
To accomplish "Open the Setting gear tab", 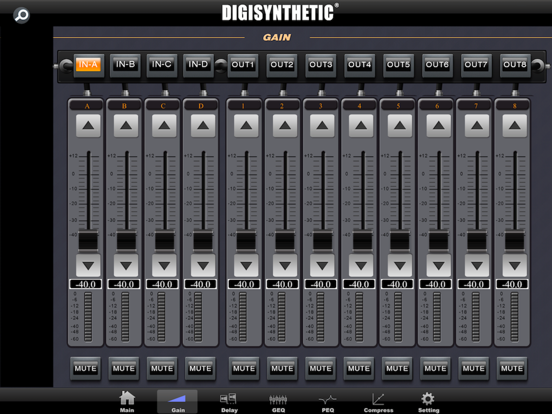I will point(428,401).
